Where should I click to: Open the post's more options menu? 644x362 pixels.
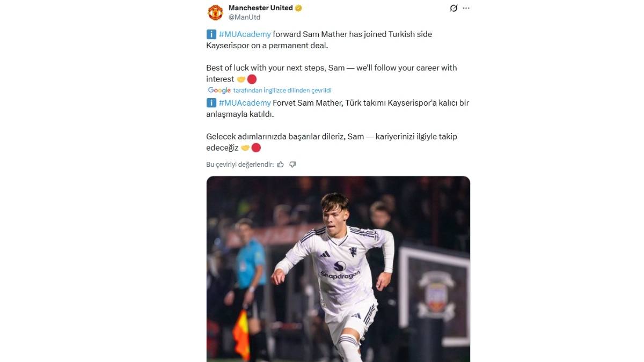[466, 8]
